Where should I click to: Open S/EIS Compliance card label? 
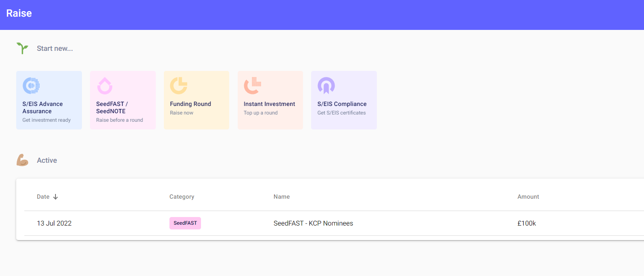(342, 104)
